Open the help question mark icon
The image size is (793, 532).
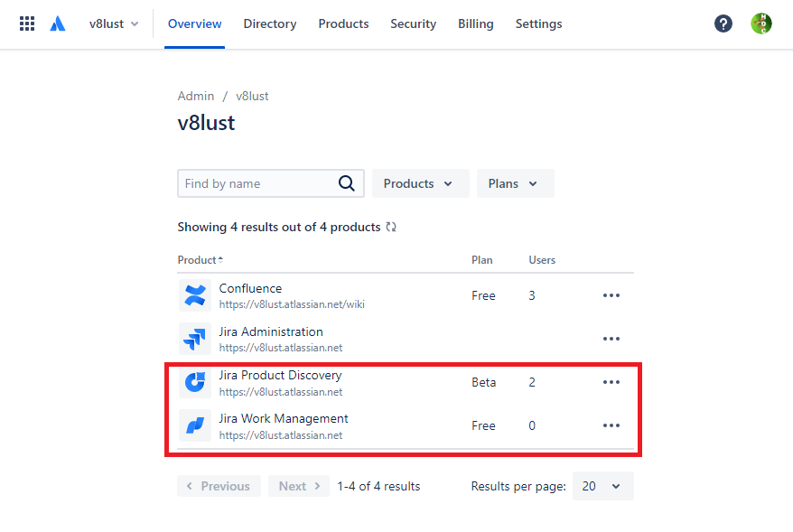723,23
